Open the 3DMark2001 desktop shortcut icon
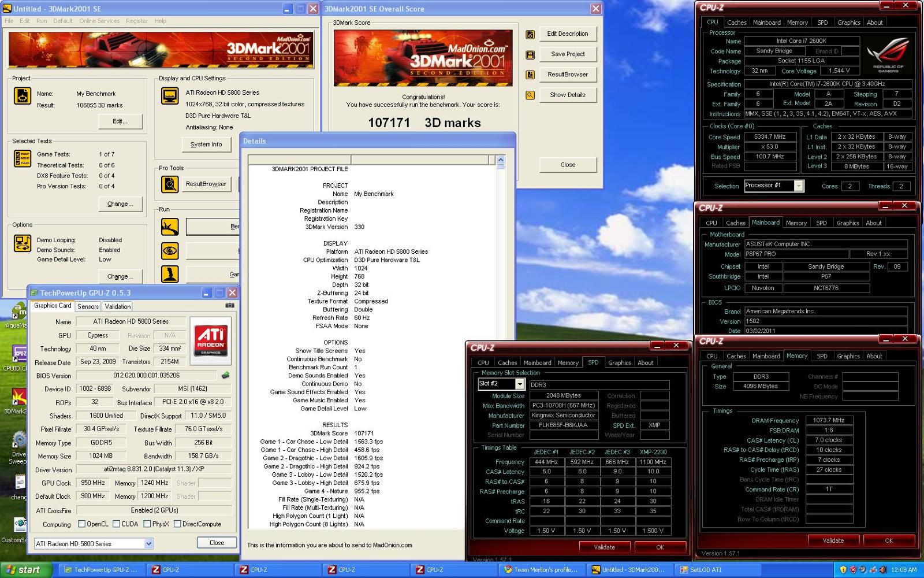 [18, 398]
